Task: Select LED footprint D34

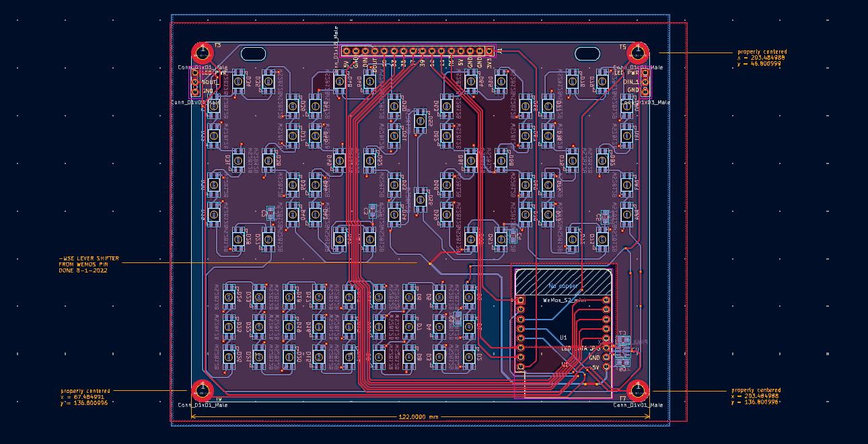Action: (x=238, y=81)
